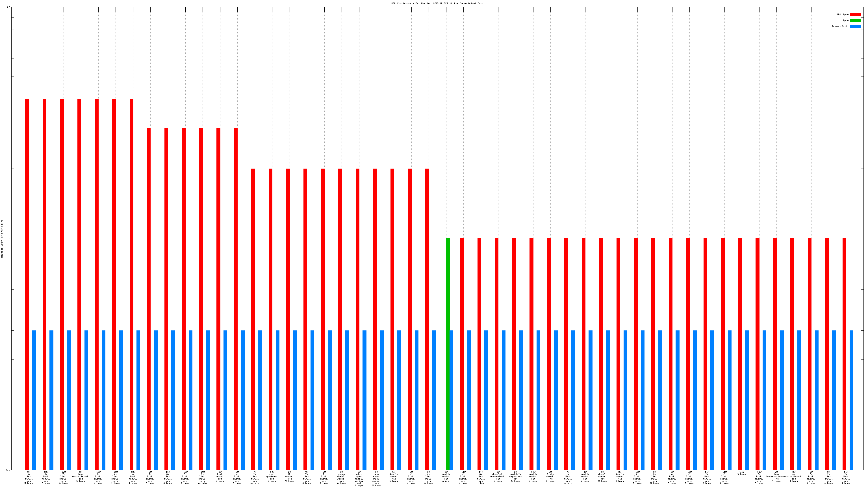The height and width of the screenshot is (488, 868).
Task: Select the 'Score (0..1)' legend label
Action: pos(840,26)
